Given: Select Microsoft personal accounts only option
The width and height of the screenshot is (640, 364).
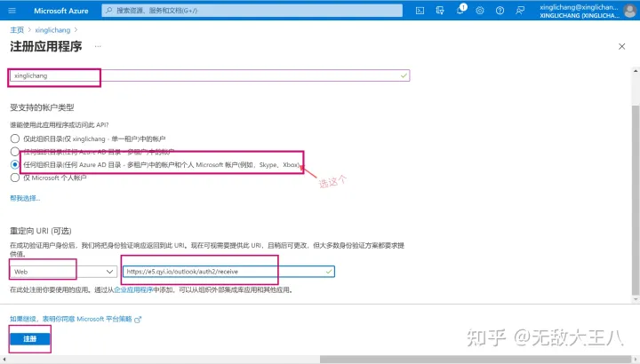Looking at the screenshot, I should point(14,178).
